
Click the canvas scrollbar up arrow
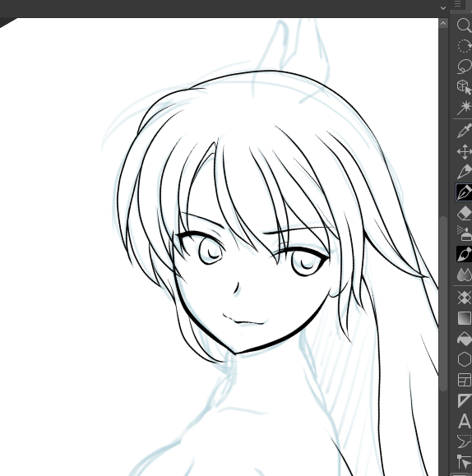tap(443, 23)
